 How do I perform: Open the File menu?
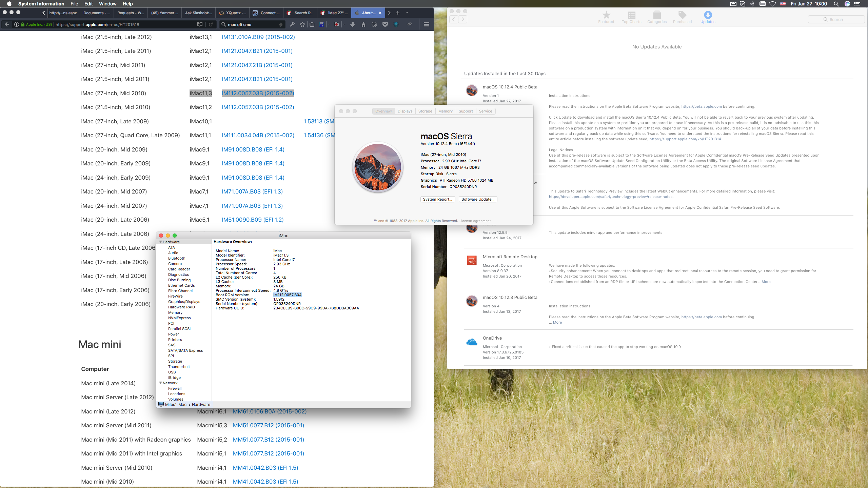(74, 4)
